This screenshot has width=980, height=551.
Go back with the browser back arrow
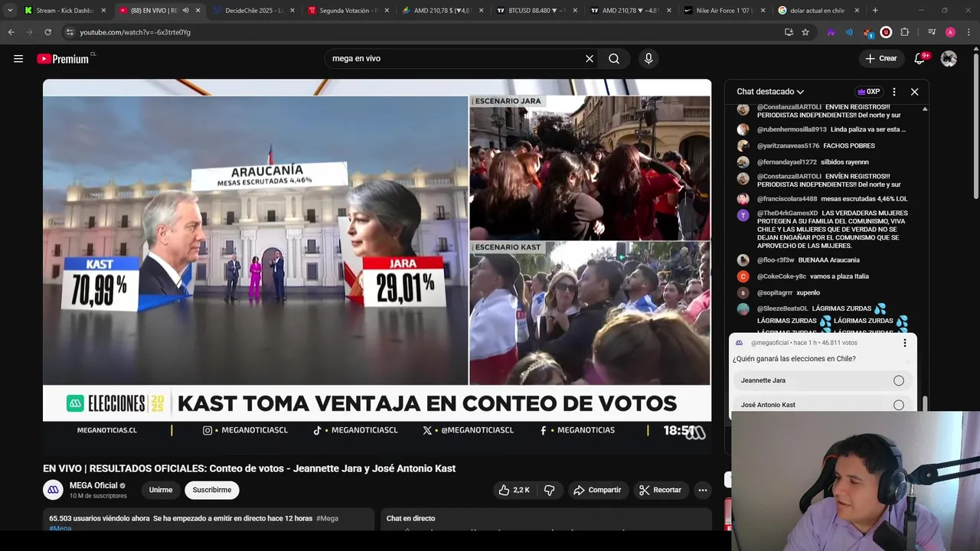coord(11,32)
